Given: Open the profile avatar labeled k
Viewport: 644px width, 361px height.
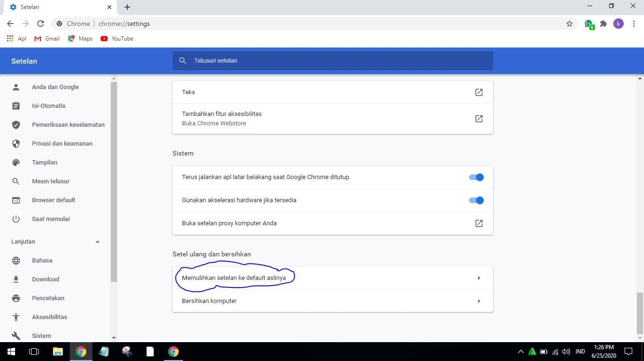Looking at the screenshot, I should pos(619,24).
